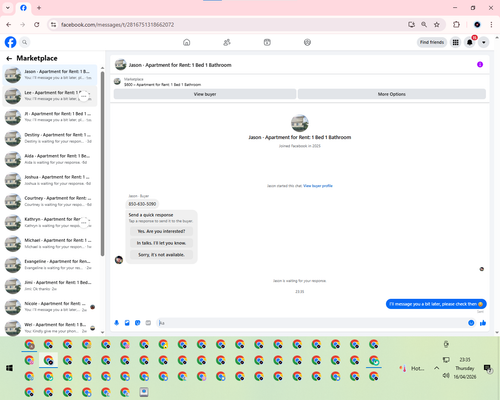Click the View buyer button
This screenshot has height=400, width=500.
click(x=205, y=94)
